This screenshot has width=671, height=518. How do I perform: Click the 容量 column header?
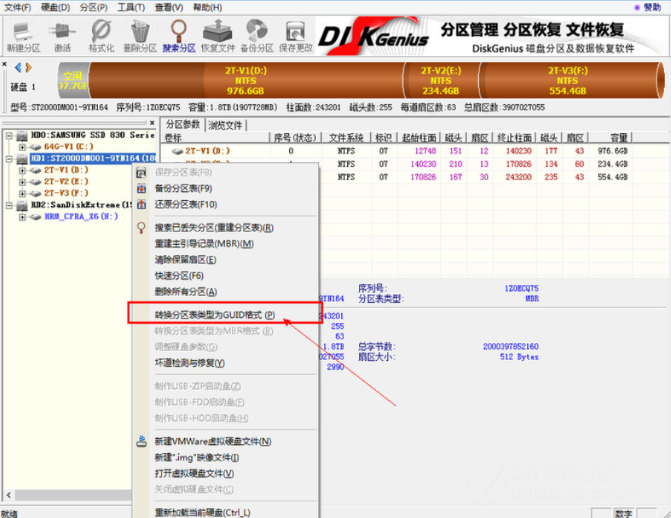point(611,138)
